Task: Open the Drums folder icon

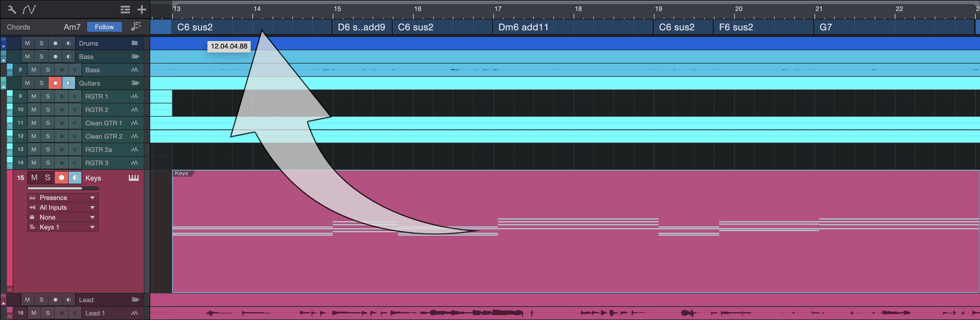Action: pyautogui.click(x=135, y=43)
